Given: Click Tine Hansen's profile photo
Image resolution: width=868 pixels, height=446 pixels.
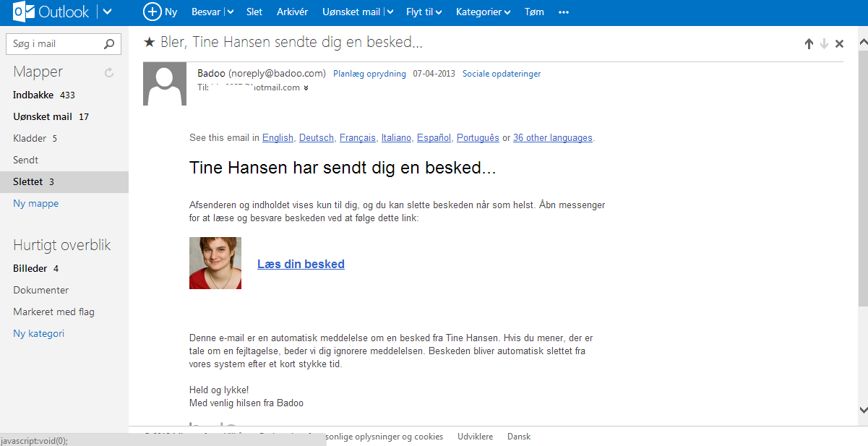Looking at the screenshot, I should [x=215, y=263].
